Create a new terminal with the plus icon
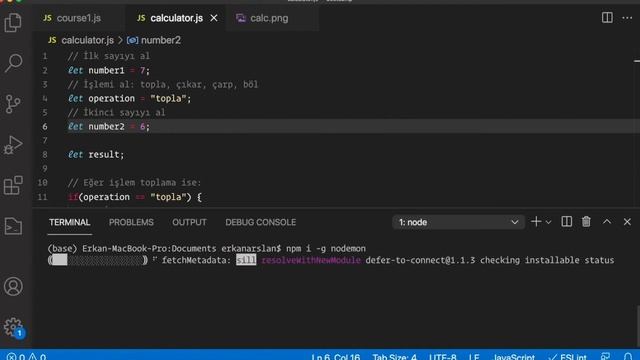 536,222
